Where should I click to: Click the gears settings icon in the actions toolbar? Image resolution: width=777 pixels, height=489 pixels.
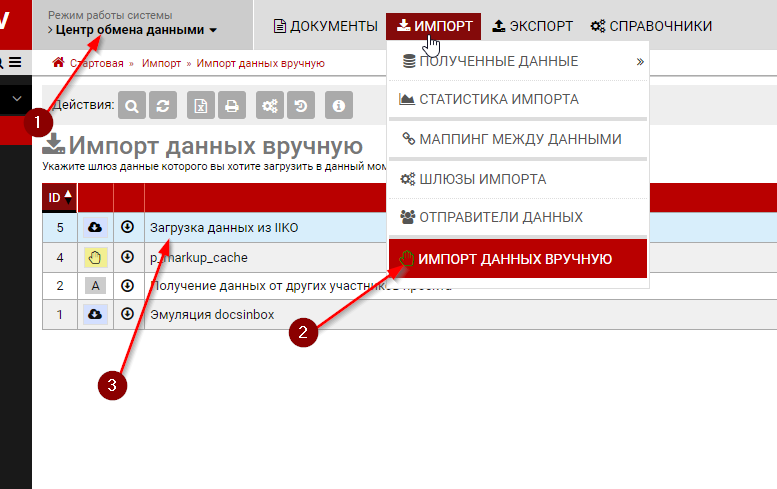[x=269, y=105]
